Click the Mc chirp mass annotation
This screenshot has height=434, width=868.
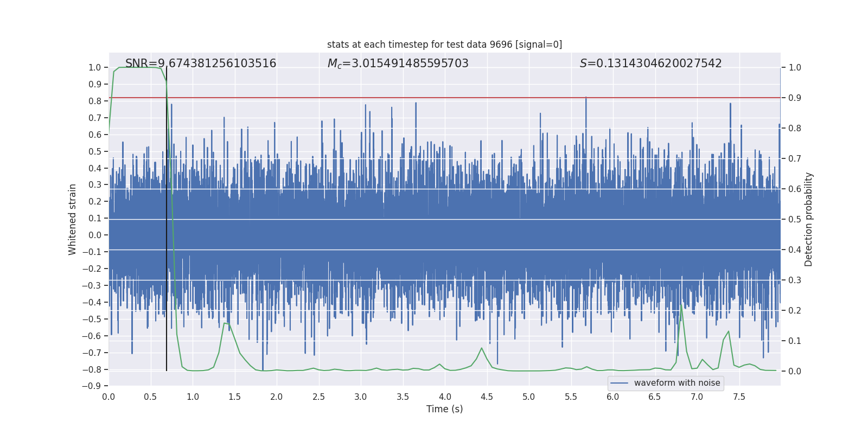tap(398, 63)
